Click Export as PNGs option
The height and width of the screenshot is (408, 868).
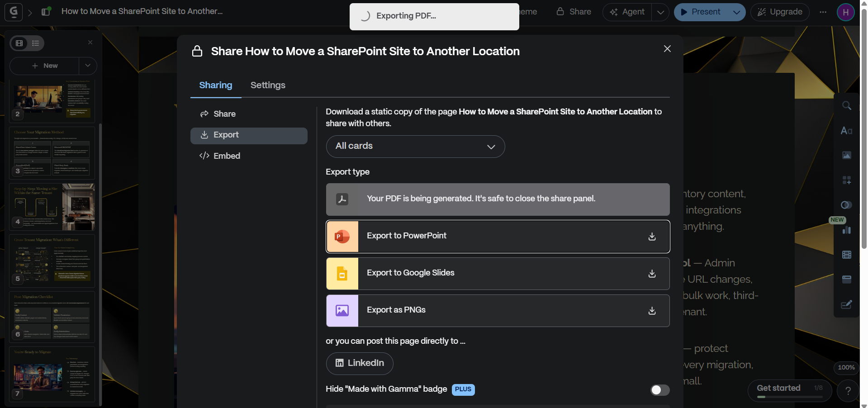498,311
